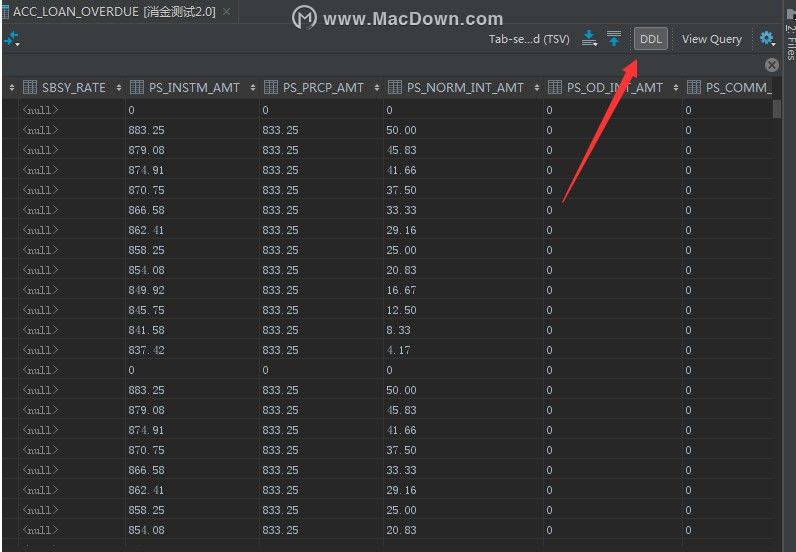Sort by PS_PRCP_AMT column header
Viewport: 796px width, 552px height.
click(323, 88)
